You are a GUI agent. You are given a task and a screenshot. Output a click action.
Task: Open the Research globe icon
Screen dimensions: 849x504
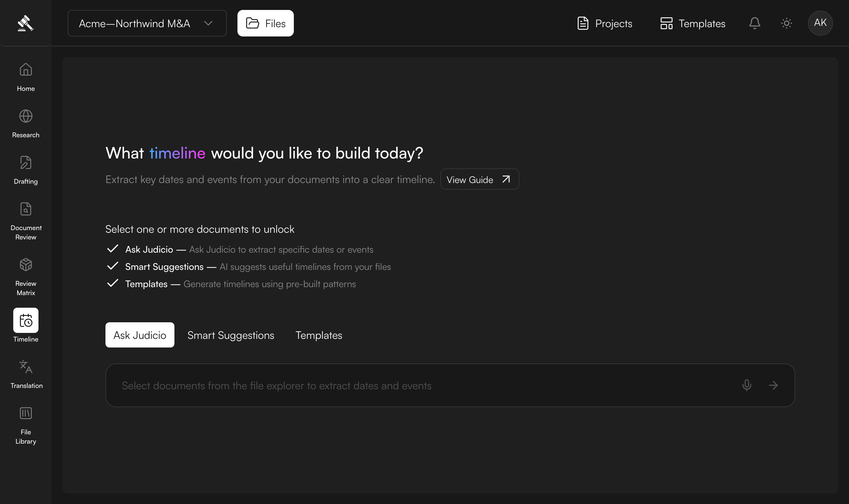tap(26, 116)
